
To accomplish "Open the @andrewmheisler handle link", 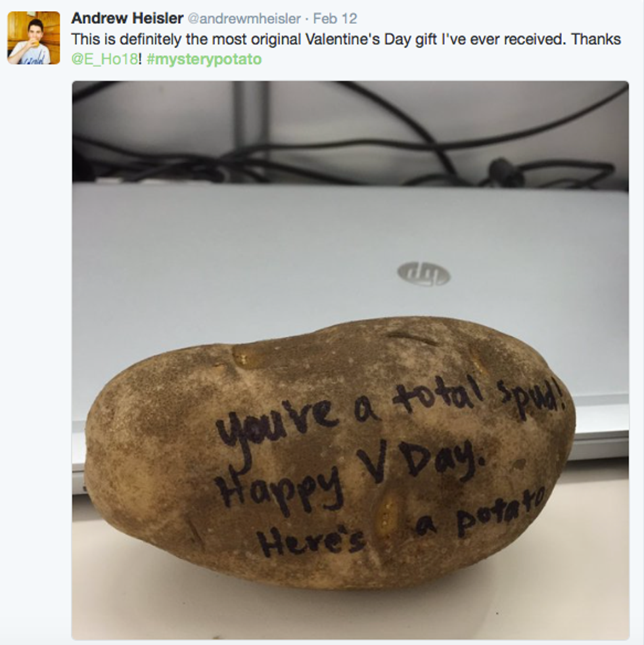I will point(244,18).
